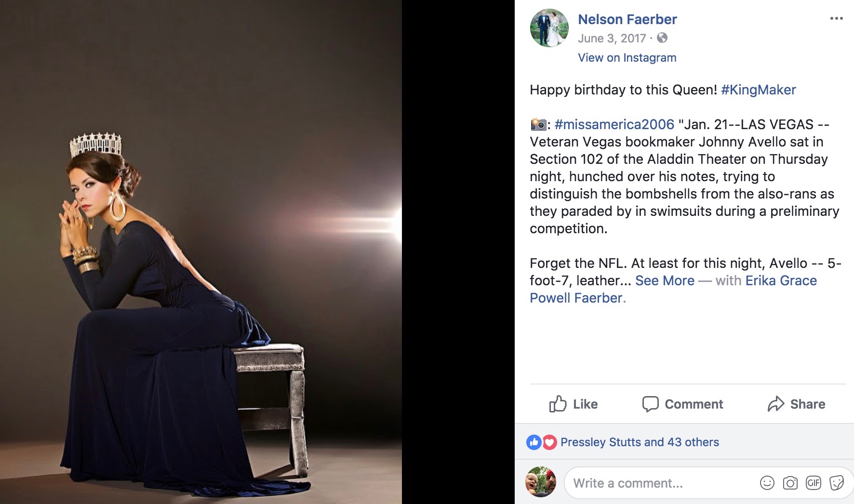
Task: Open Nelson Faerber's profile link
Action: [627, 19]
